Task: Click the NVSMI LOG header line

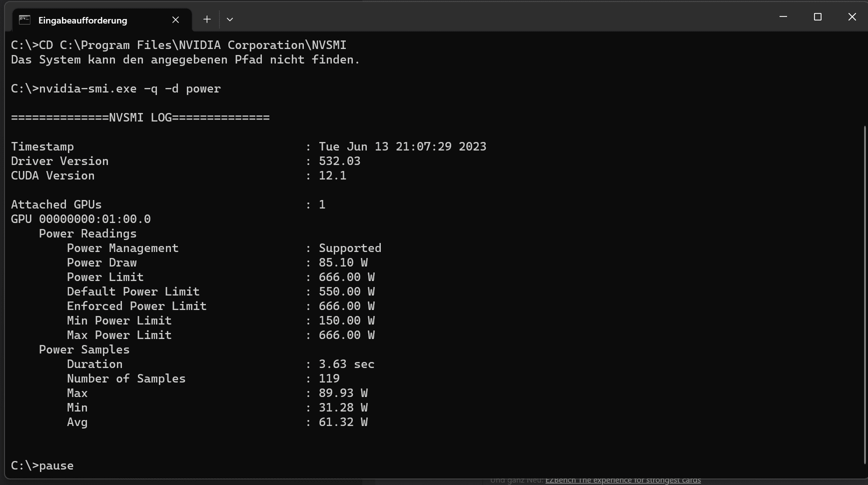Action: point(140,118)
